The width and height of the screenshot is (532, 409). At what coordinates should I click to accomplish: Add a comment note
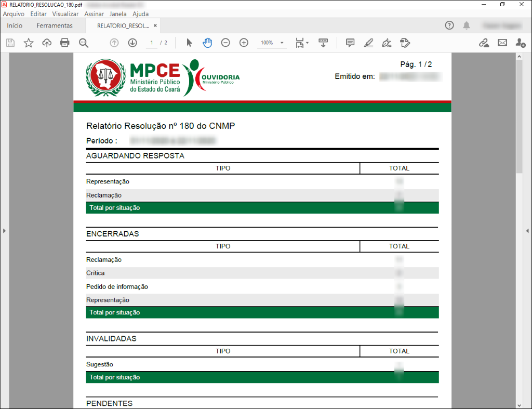pos(350,43)
